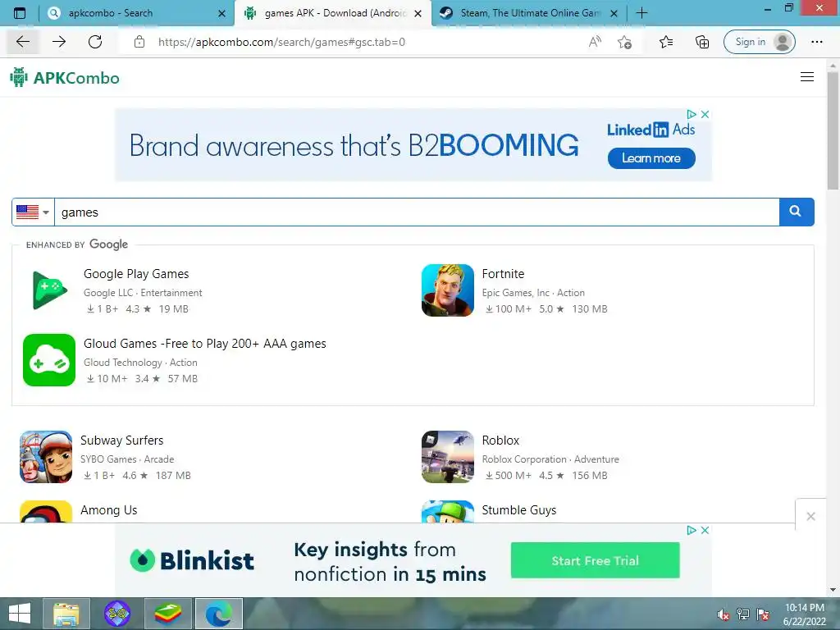Open File Explorer from the taskbar
Viewport: 840px width, 630px height.
pos(66,614)
